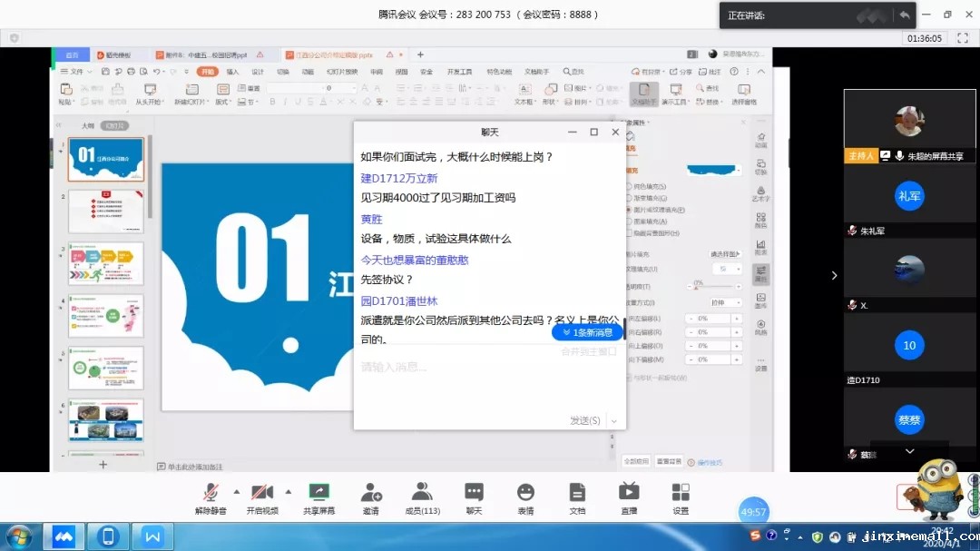The height and width of the screenshot is (551, 980).
Task: Click the 开启视频 camera icon
Action: tap(261, 492)
